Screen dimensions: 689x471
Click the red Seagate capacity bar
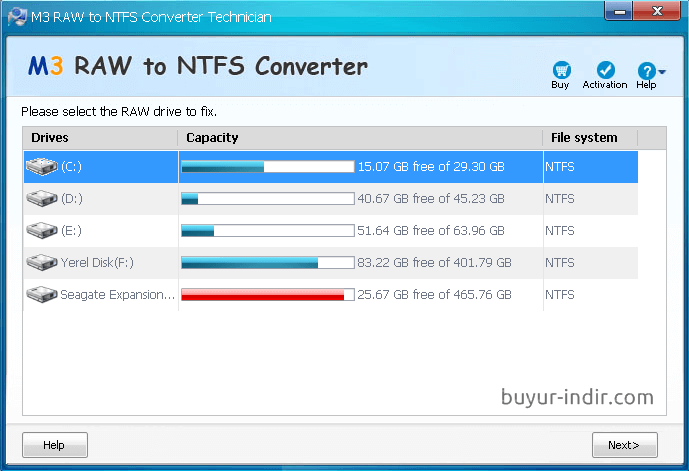(x=268, y=294)
